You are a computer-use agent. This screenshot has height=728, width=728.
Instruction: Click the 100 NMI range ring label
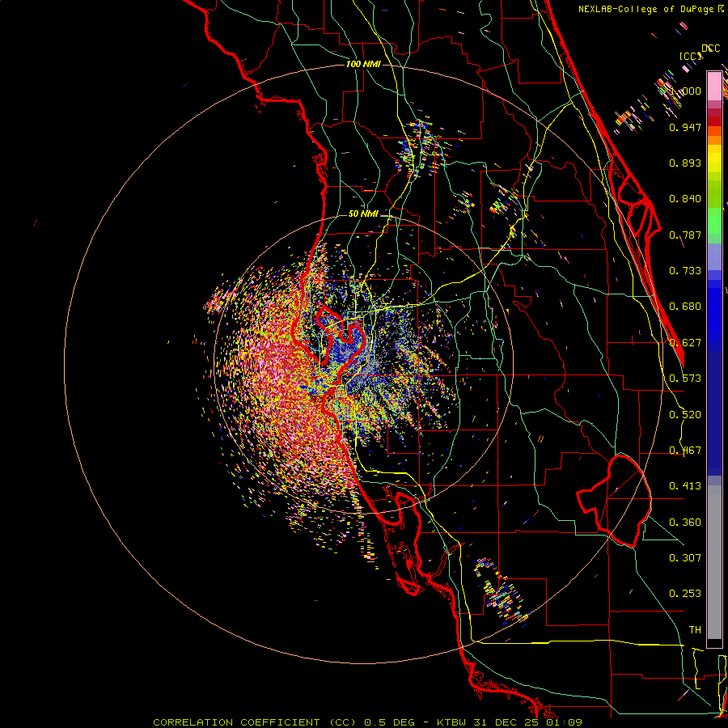coord(363,64)
